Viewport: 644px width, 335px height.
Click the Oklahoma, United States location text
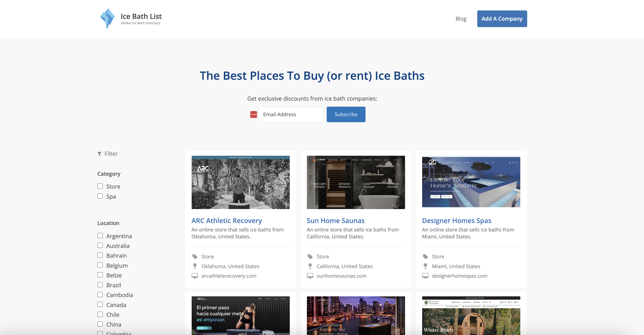[x=230, y=266]
